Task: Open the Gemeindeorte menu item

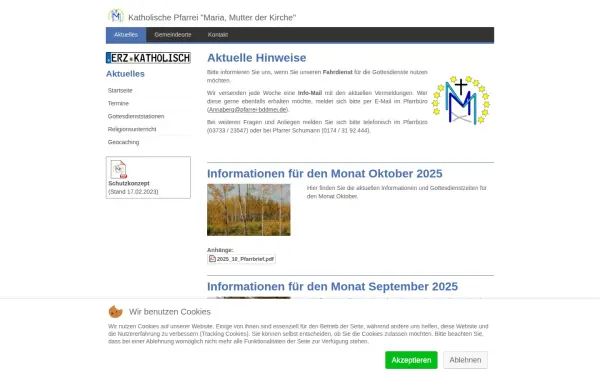Action: coord(173,35)
